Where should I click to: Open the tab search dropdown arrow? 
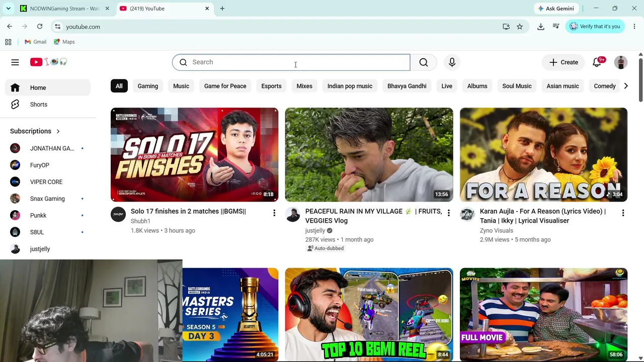pyautogui.click(x=8, y=9)
